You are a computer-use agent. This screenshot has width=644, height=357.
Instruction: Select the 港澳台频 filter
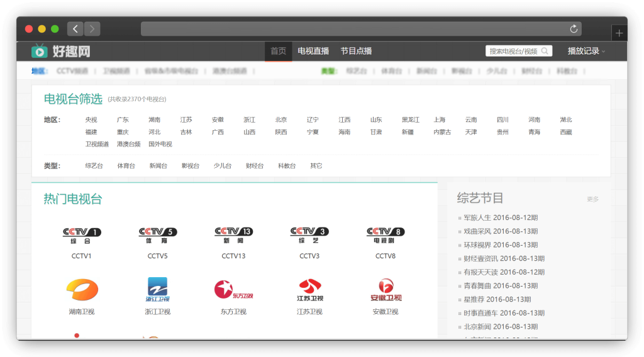(128, 145)
